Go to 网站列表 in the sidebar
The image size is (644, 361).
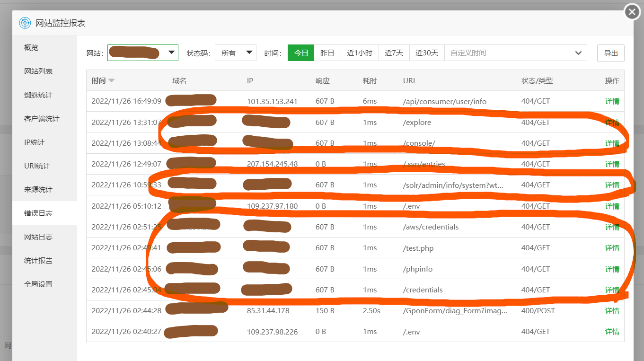click(44, 71)
